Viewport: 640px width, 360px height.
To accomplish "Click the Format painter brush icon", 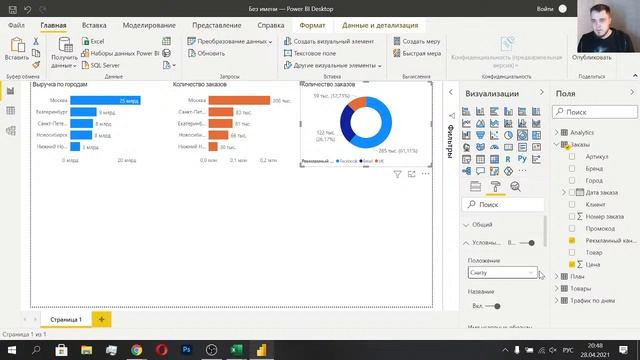I will pyautogui.click(x=36, y=65).
